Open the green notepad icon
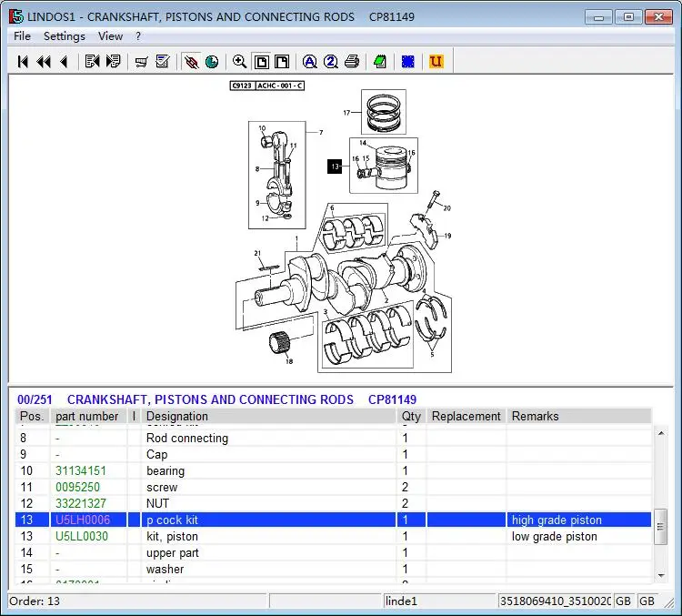The image size is (682, 616). 380,62
